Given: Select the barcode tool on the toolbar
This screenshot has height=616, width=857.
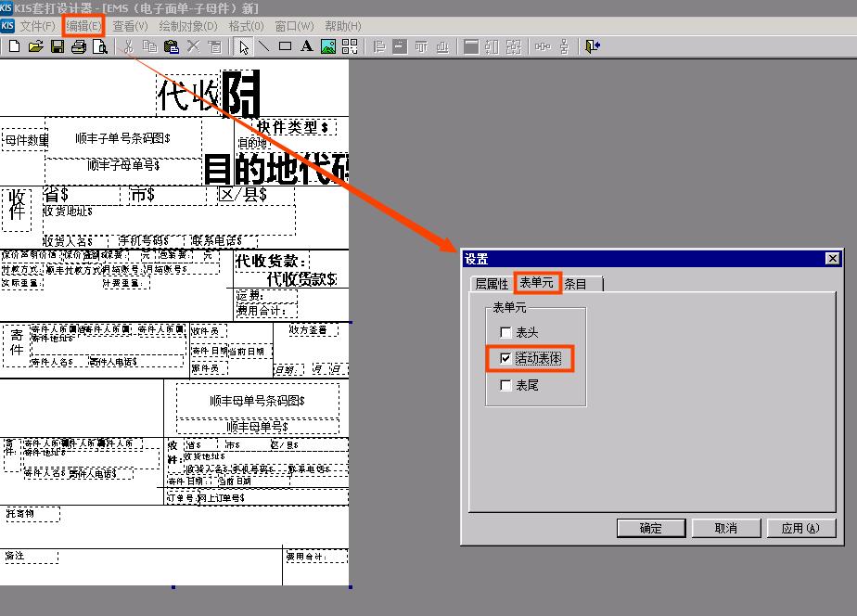Looking at the screenshot, I should click(x=351, y=46).
